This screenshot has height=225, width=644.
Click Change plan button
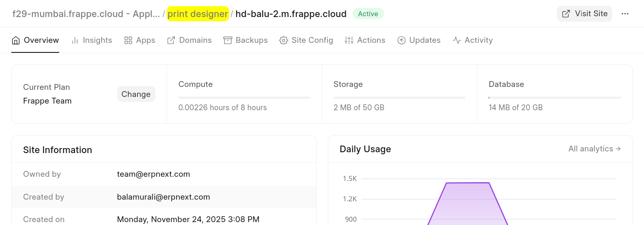136,94
